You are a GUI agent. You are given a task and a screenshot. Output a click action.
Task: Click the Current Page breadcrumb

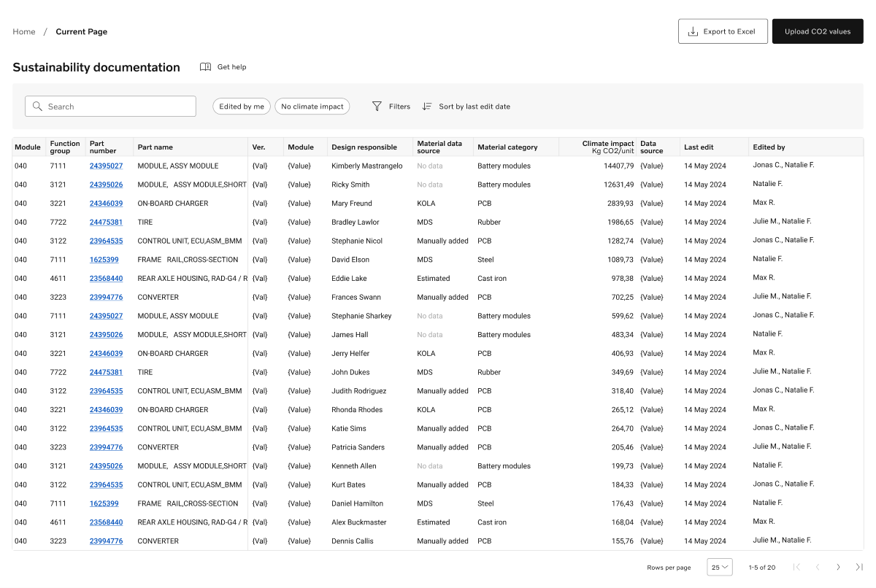click(x=82, y=31)
